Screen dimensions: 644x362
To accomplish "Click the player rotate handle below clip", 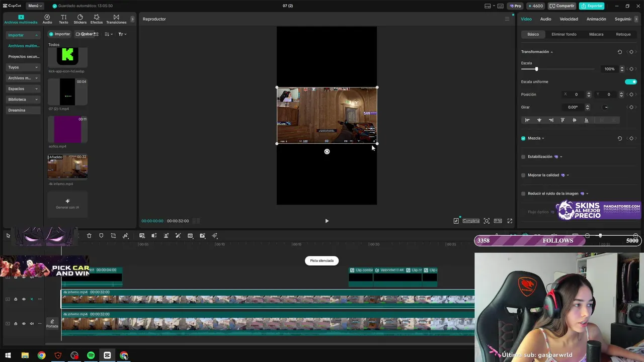I will 327,151.
